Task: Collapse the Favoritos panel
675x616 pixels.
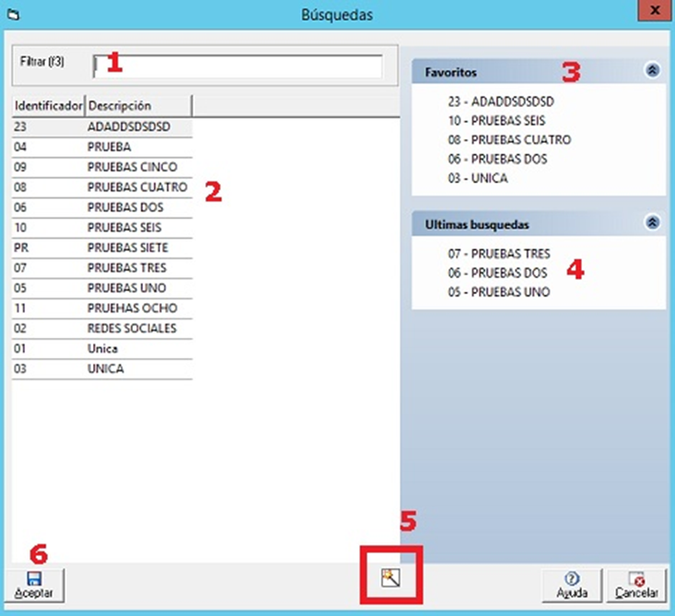Action: pos(652,70)
